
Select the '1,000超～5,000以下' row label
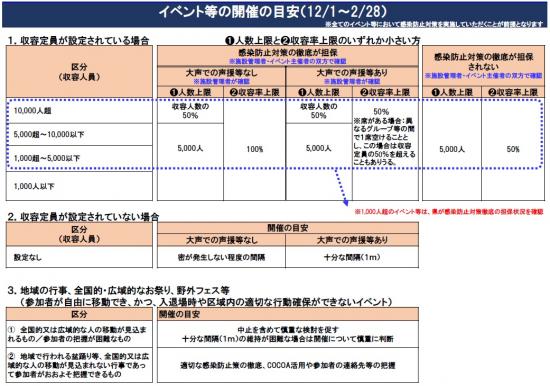pos(47,158)
